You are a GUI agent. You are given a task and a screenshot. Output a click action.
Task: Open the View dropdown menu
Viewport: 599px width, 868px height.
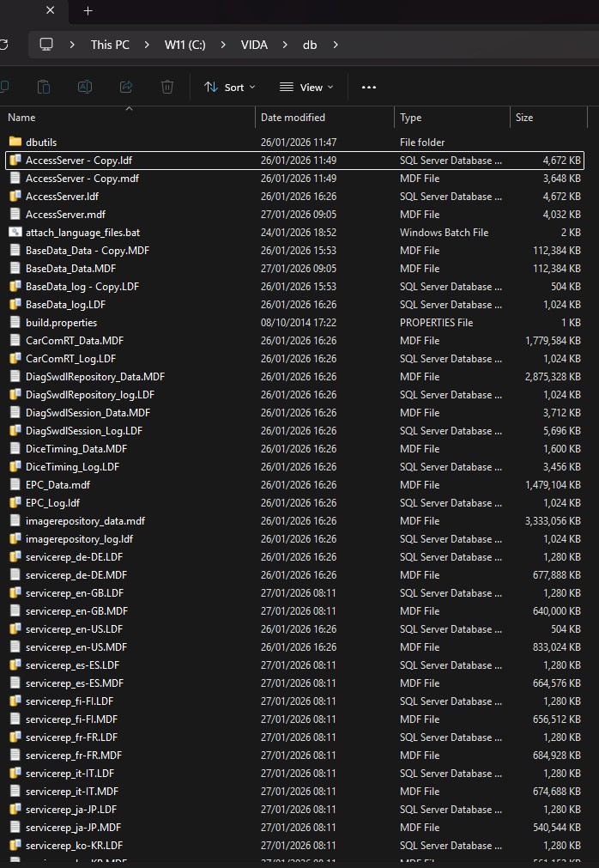point(306,87)
